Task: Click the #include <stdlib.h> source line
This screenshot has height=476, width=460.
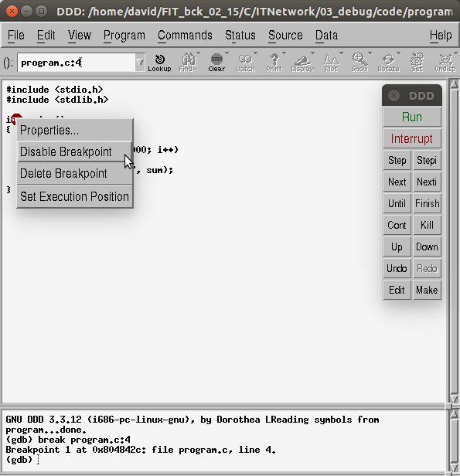Action: 57,100
